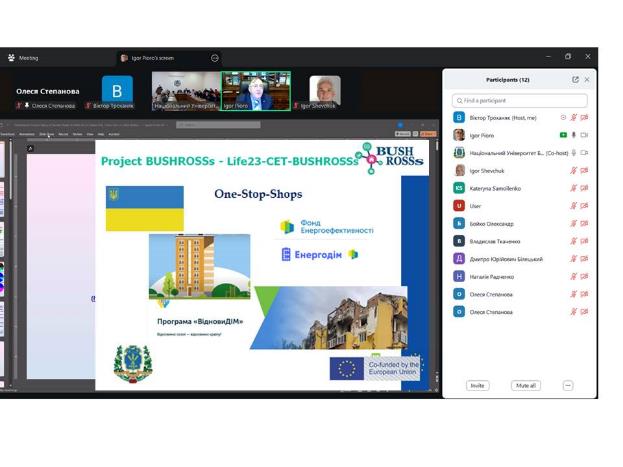Click camera-off icon for Владислав Ткаченко
The width and height of the screenshot is (623, 467).
(x=584, y=241)
